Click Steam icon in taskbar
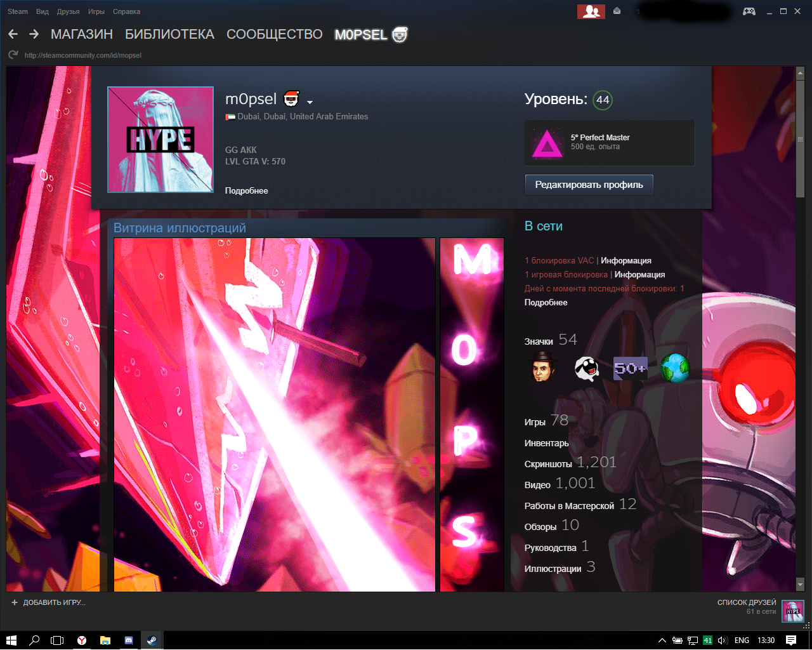The height and width of the screenshot is (650, 812). coord(152,640)
